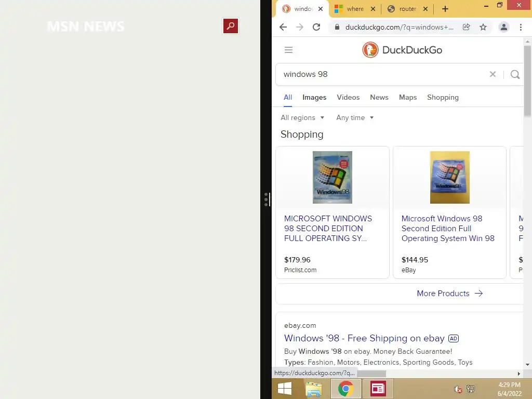Click the split-view divider handle
The image size is (532, 399).
point(267,199)
